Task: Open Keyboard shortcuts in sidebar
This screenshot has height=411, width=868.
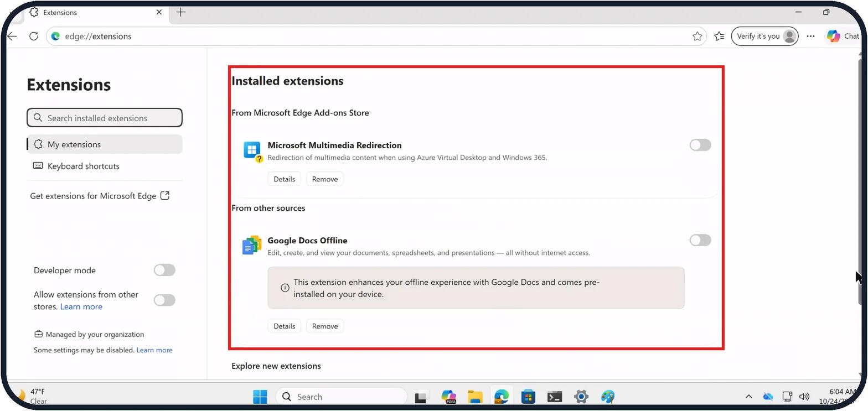Action: click(x=105, y=166)
